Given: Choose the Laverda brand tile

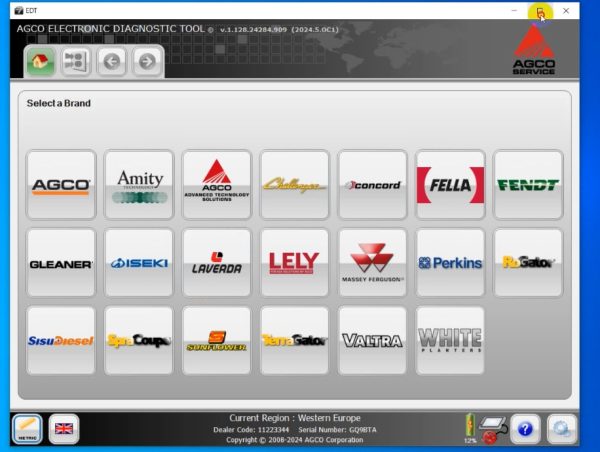Looking at the screenshot, I should click(x=217, y=263).
